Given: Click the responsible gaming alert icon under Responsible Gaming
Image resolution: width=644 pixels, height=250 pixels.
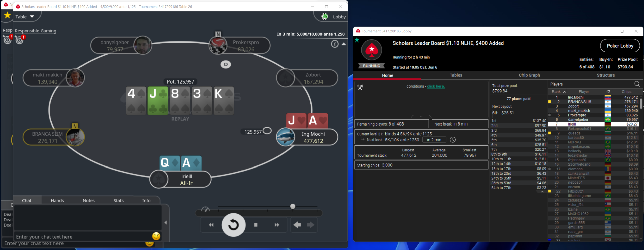Looking at the screenshot, I should [x=20, y=39].
